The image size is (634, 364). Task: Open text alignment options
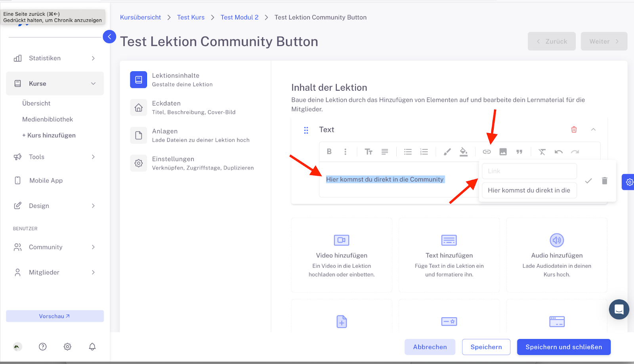[x=385, y=152]
